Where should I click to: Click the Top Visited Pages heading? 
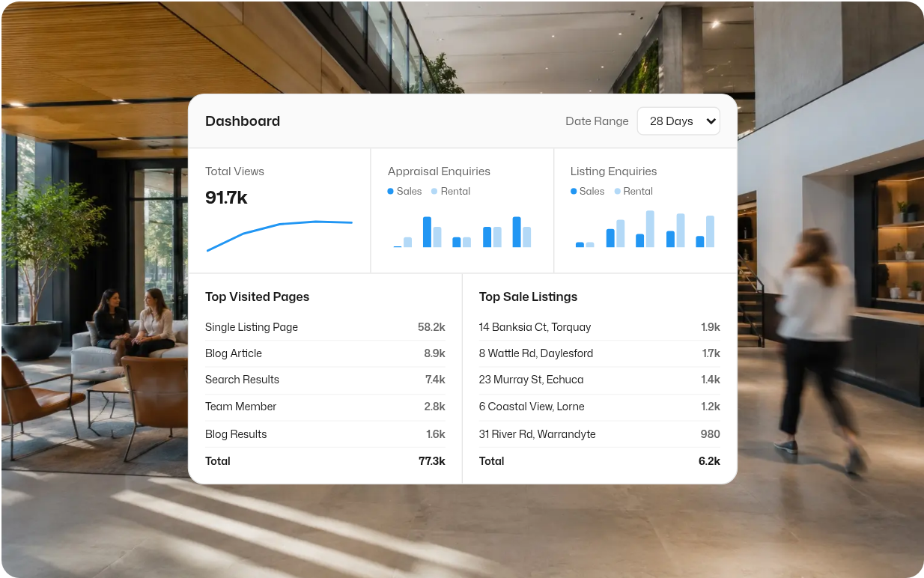[257, 297]
